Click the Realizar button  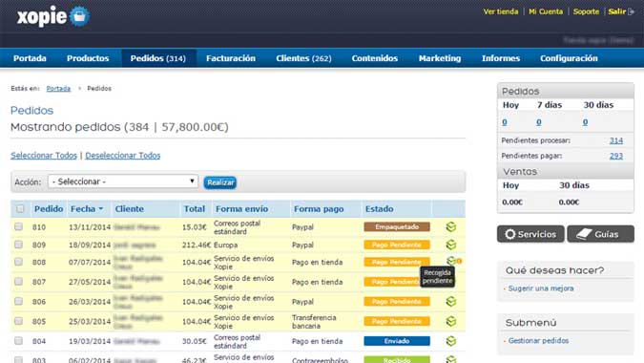220,182
